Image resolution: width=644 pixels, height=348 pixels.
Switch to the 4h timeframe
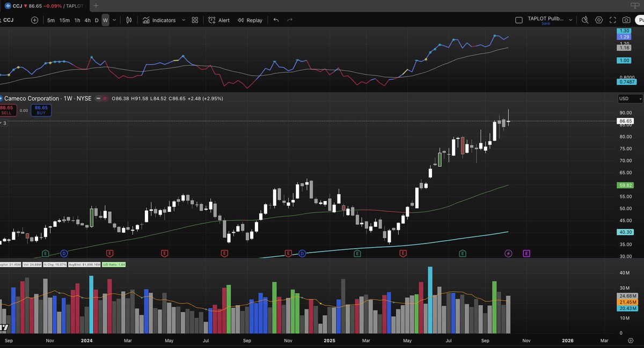point(87,20)
